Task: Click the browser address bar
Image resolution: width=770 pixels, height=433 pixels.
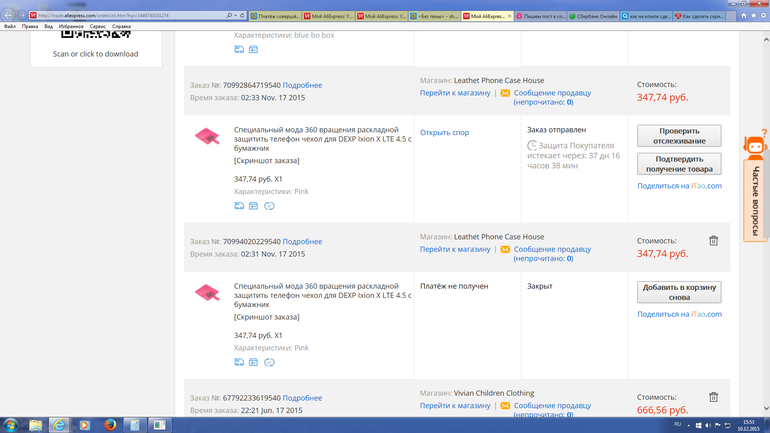Action: pos(130,16)
